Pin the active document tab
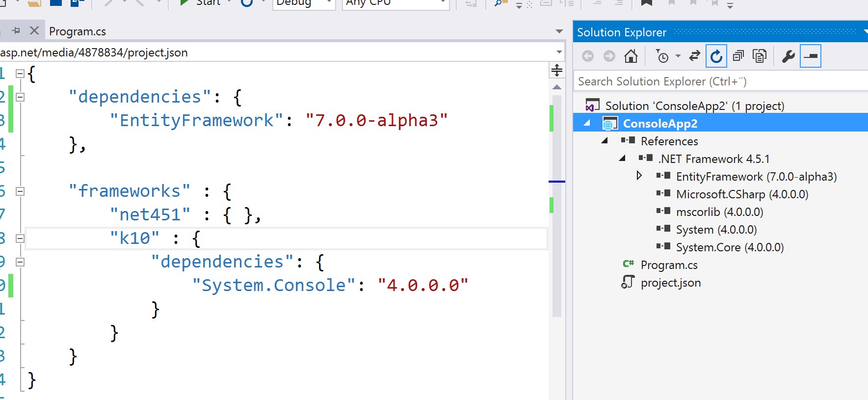Viewport: 868px width, 400px height. [16, 30]
